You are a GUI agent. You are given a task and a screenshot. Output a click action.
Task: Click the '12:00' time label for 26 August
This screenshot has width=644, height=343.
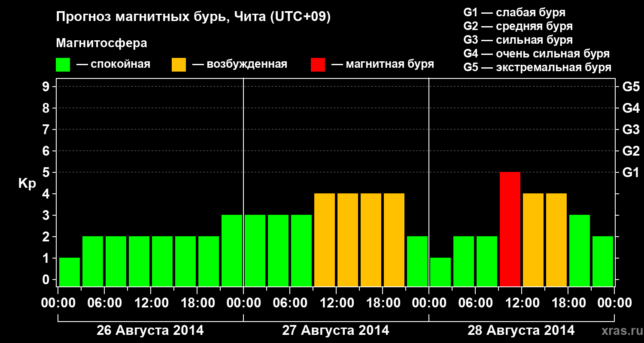coord(151,303)
